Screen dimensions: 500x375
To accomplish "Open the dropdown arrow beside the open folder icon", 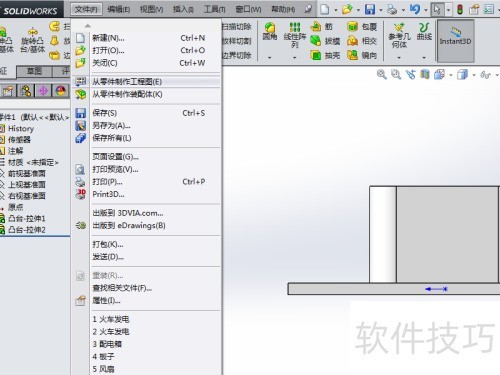I will (x=358, y=10).
